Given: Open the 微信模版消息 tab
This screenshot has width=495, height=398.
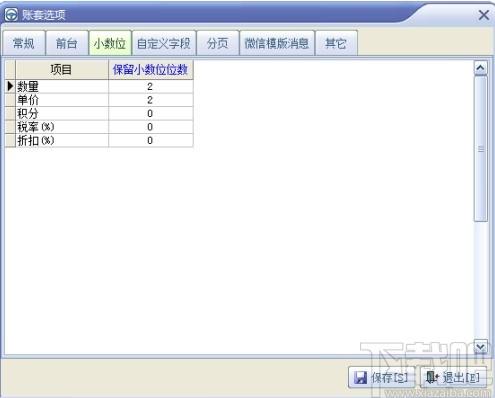Looking at the screenshot, I should coord(277,43).
